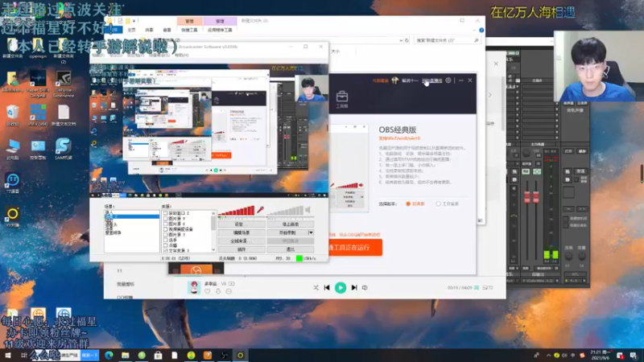Toggle video capture device source checkbox
Viewport: 644px width, 362px height.
click(x=166, y=229)
